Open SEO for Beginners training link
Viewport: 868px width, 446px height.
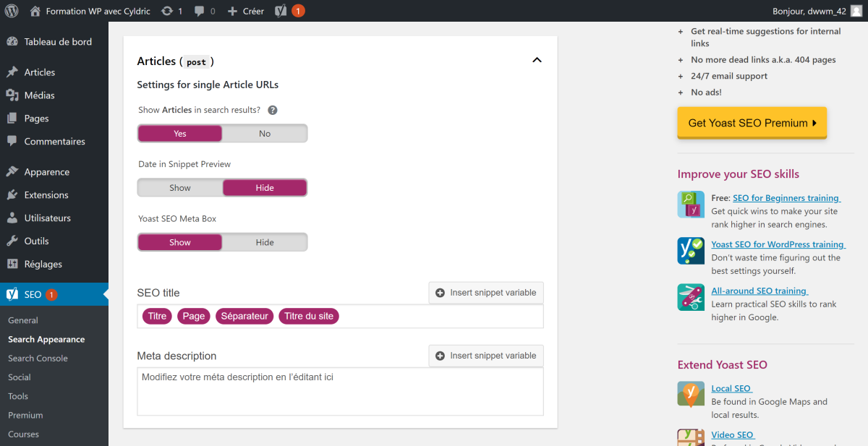pyautogui.click(x=786, y=198)
